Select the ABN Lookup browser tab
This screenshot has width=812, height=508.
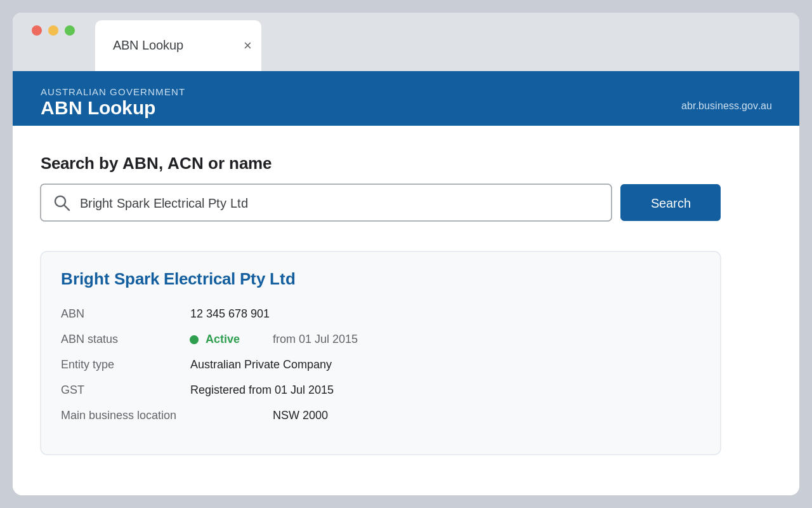[178, 46]
